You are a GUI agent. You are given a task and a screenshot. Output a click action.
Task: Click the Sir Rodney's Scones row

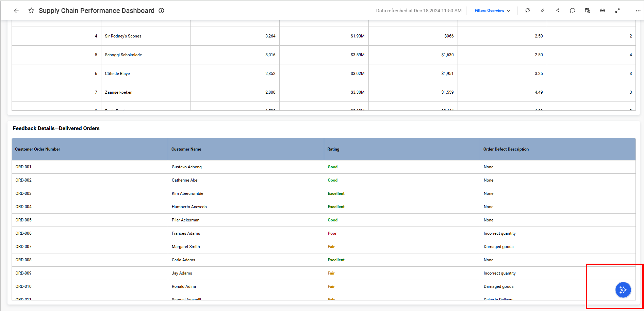[x=123, y=36]
